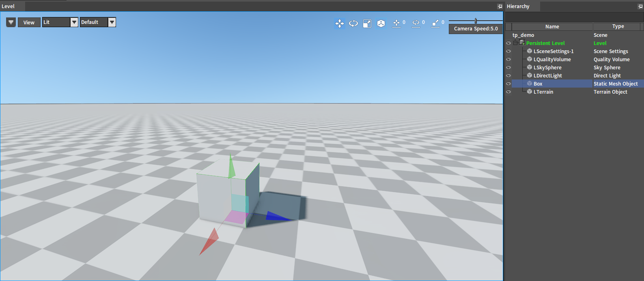Open the viewport options funnel menu
Image resolution: width=644 pixels, height=281 pixels.
(11, 22)
